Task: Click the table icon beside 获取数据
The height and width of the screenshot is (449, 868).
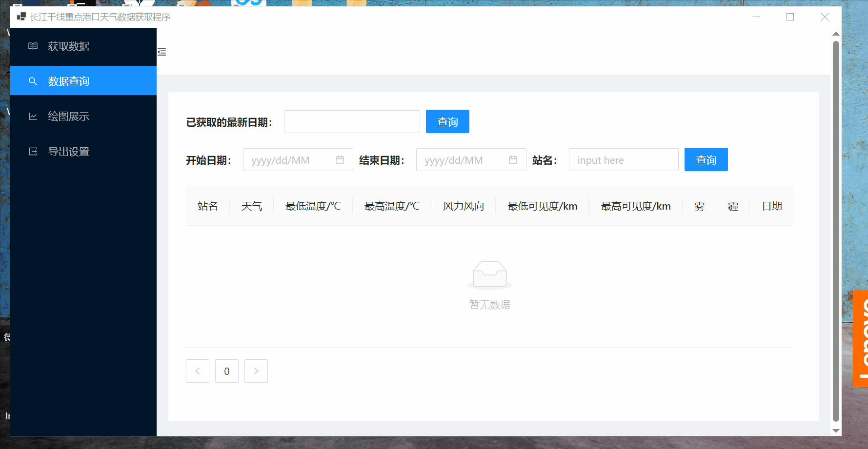Action: [x=33, y=46]
